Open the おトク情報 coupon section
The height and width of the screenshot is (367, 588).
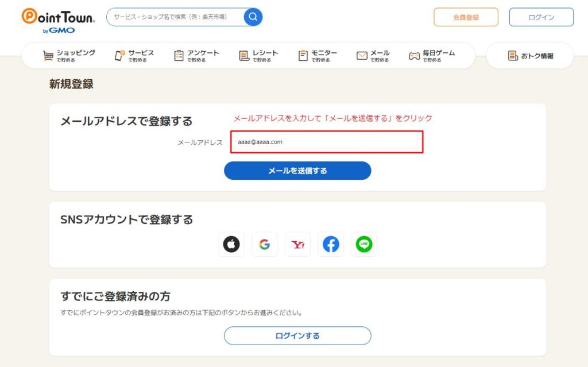pos(529,55)
